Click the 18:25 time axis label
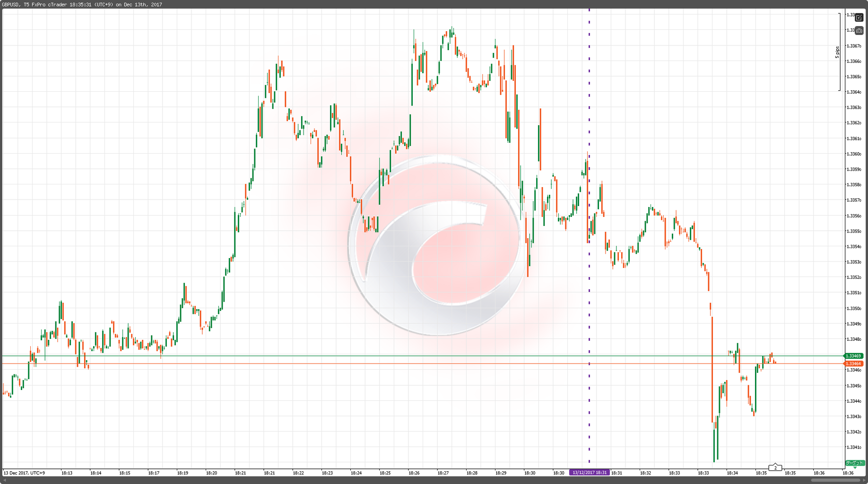This screenshot has height=484, width=868. 385,473
